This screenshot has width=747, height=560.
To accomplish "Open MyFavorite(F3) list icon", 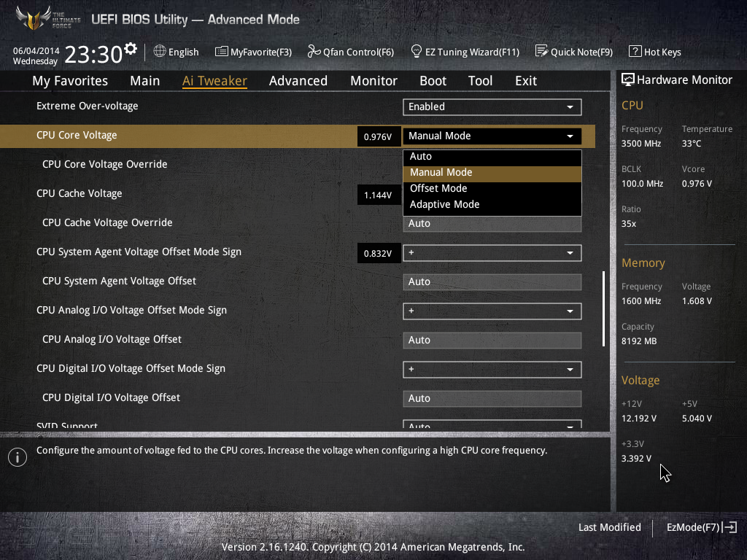I will coord(222,52).
